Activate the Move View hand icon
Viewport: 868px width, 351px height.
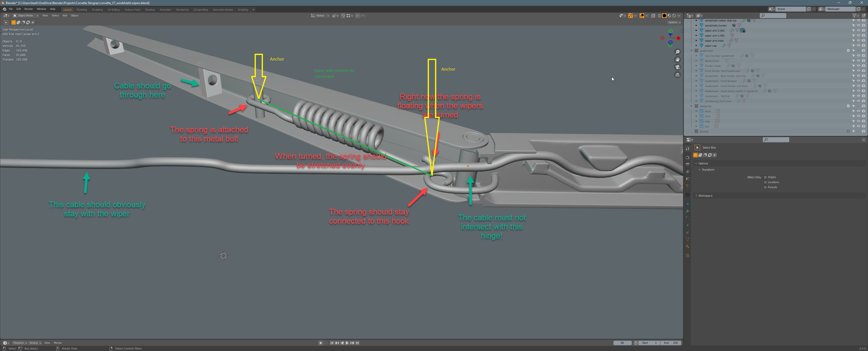[x=677, y=60]
